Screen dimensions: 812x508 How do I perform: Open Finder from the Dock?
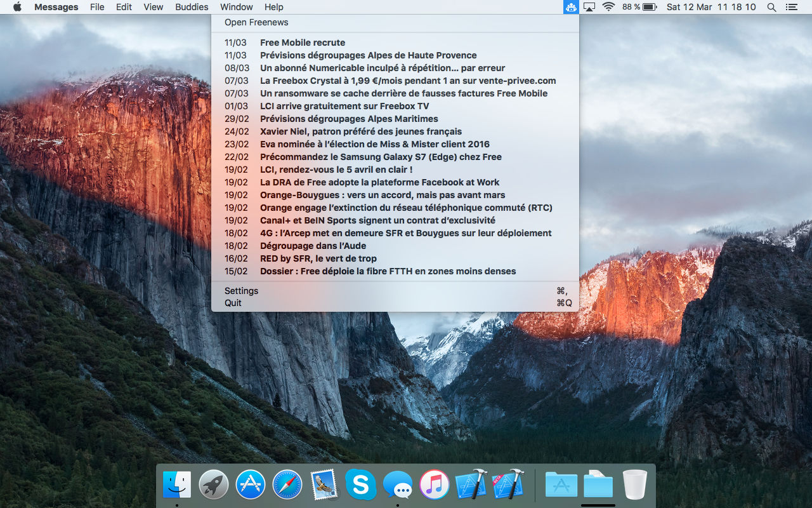tap(177, 485)
